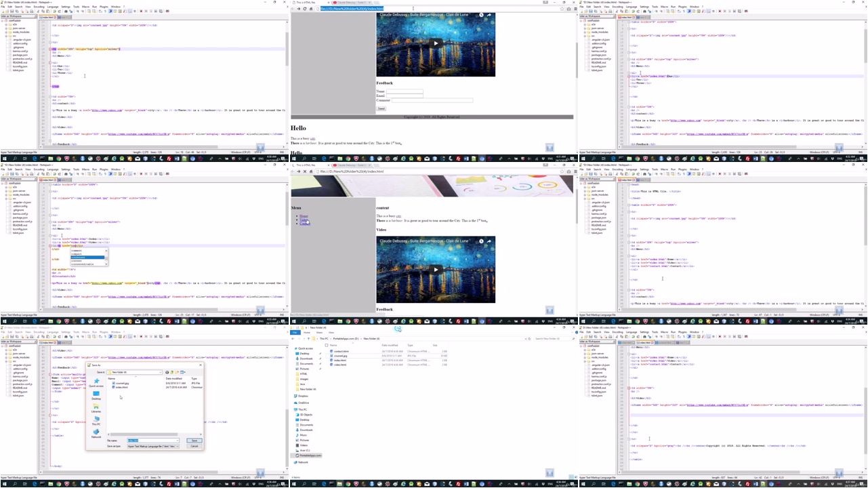Click the Email field in Feedback form

click(x=405, y=96)
